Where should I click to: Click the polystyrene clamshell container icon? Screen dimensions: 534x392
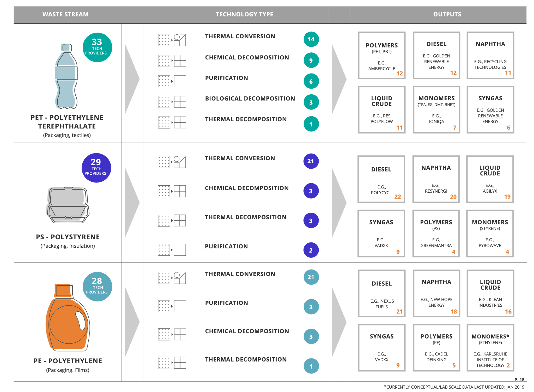click(68, 205)
